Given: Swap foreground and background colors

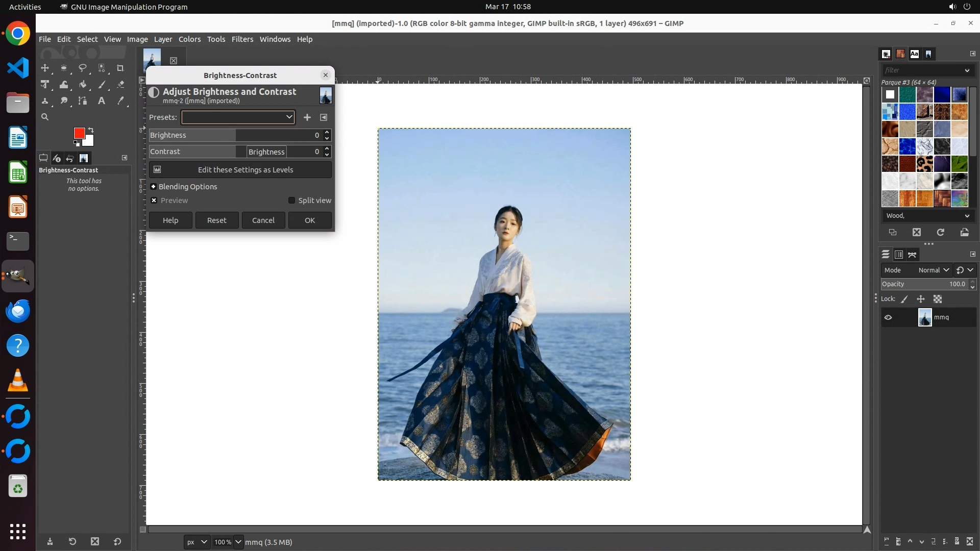Looking at the screenshot, I should click(91, 130).
